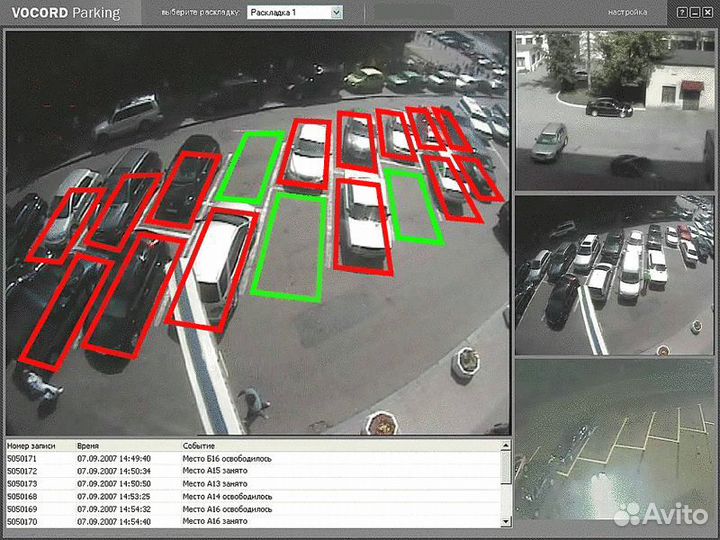The image size is (720, 540).
Task: Select the green free space beside the white van
Action: (288, 246)
